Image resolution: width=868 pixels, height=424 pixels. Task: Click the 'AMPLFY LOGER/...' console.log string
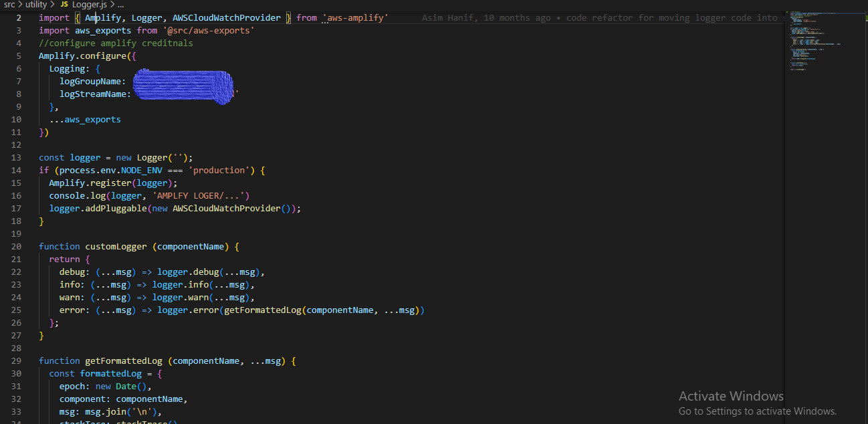201,195
